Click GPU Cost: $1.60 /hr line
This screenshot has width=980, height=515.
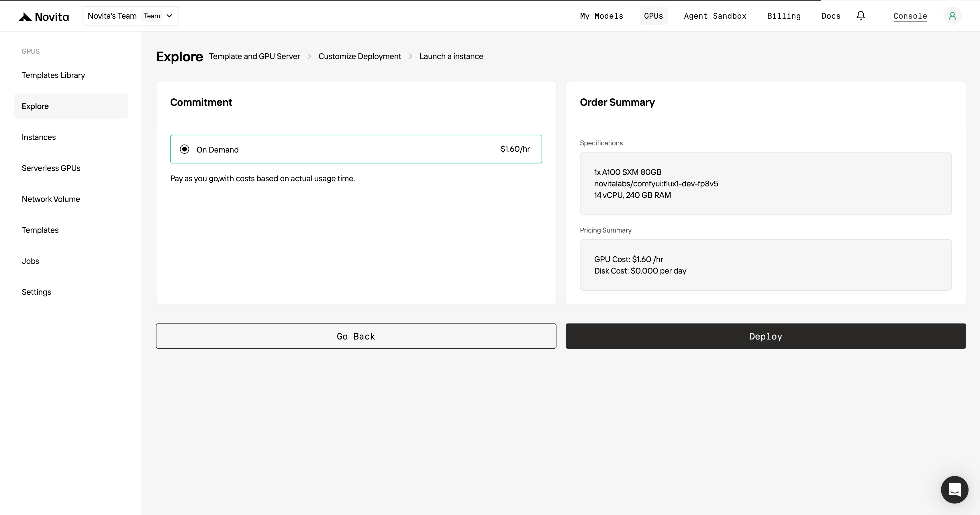pos(628,259)
